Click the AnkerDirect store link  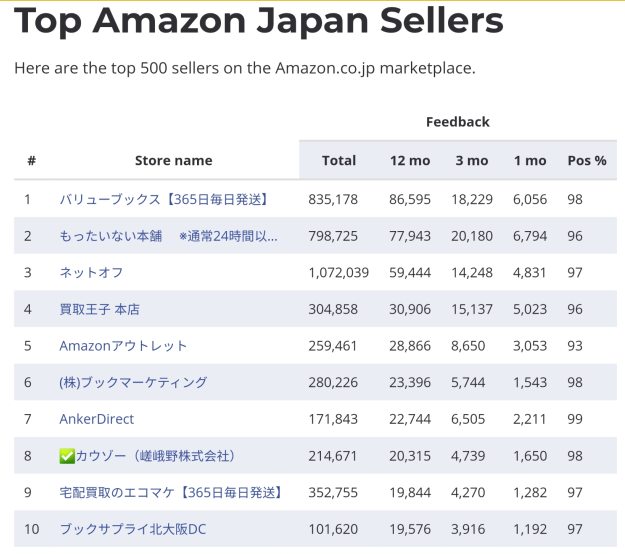tap(96, 419)
